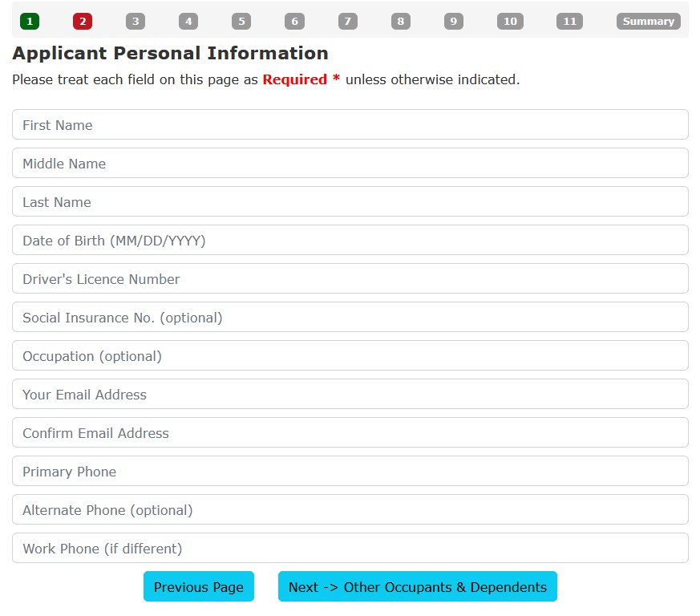Continue to Other Occupants & Dependents

coord(417,587)
